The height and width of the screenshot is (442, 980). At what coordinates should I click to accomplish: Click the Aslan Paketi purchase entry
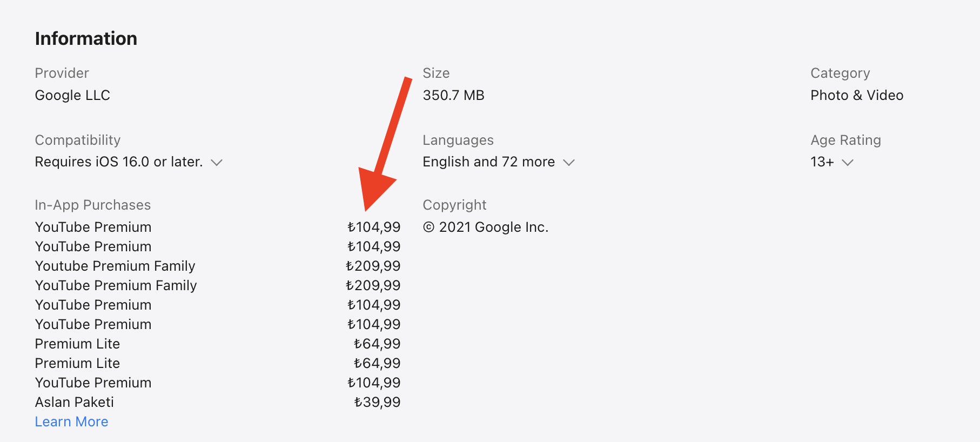point(75,402)
